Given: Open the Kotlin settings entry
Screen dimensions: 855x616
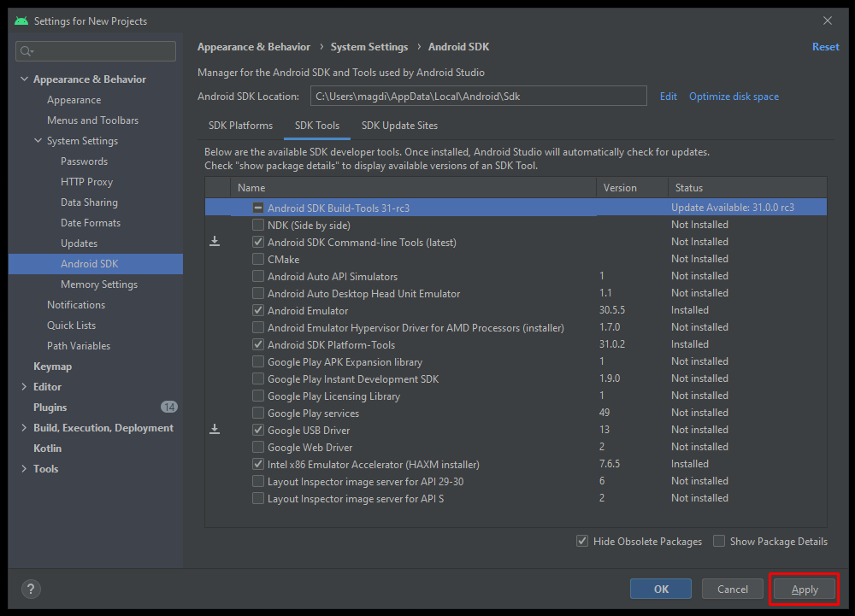Looking at the screenshot, I should 47,448.
